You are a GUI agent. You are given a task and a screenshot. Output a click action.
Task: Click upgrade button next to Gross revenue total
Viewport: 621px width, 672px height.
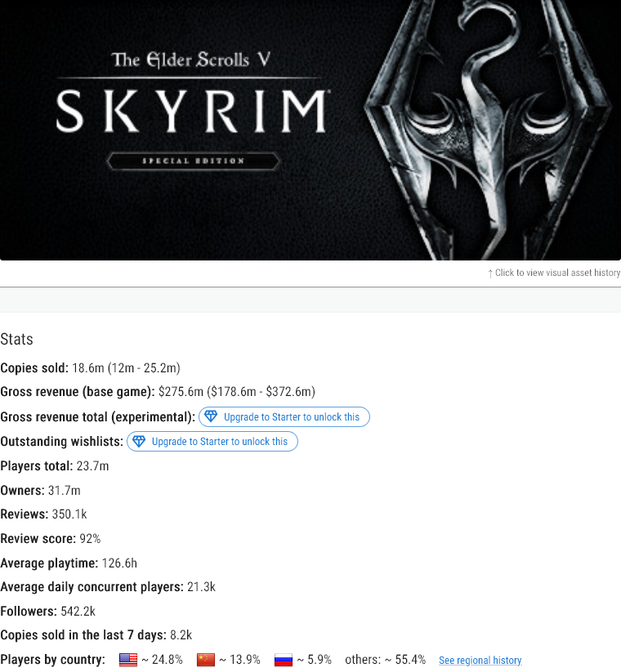click(x=284, y=417)
